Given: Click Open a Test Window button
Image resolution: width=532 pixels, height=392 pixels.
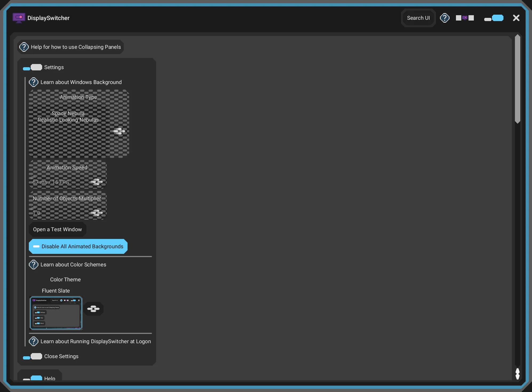Looking at the screenshot, I should pyautogui.click(x=57, y=229).
